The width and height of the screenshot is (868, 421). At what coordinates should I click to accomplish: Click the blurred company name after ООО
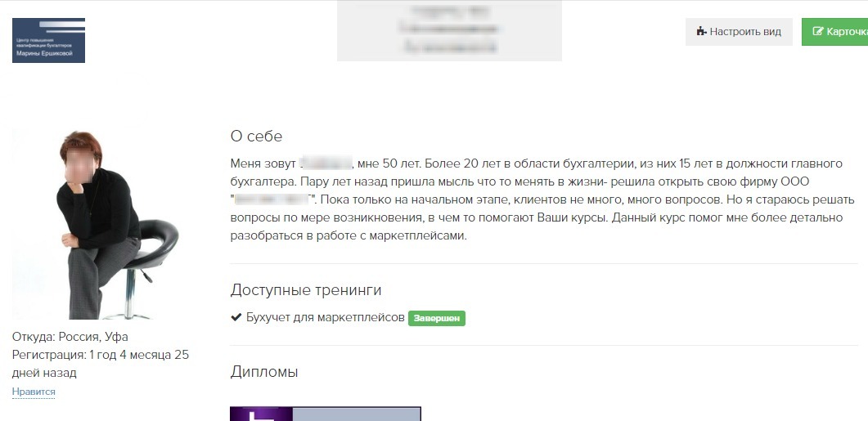click(273, 199)
